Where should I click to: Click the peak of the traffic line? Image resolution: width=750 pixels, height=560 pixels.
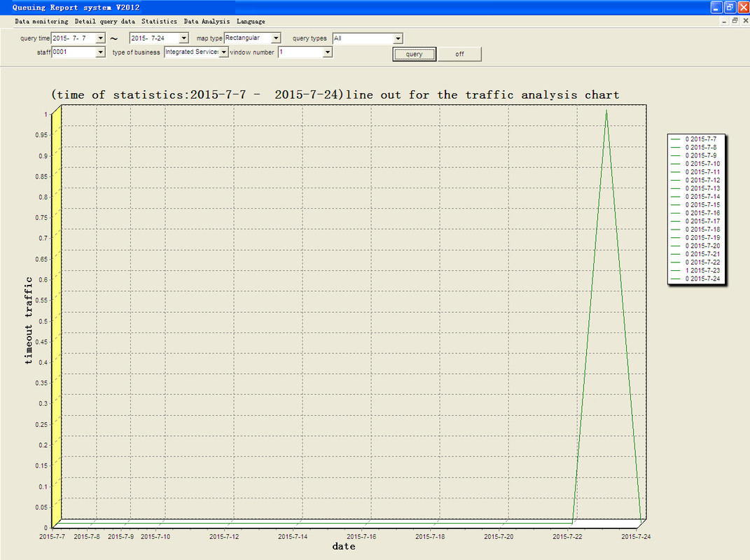(x=606, y=111)
